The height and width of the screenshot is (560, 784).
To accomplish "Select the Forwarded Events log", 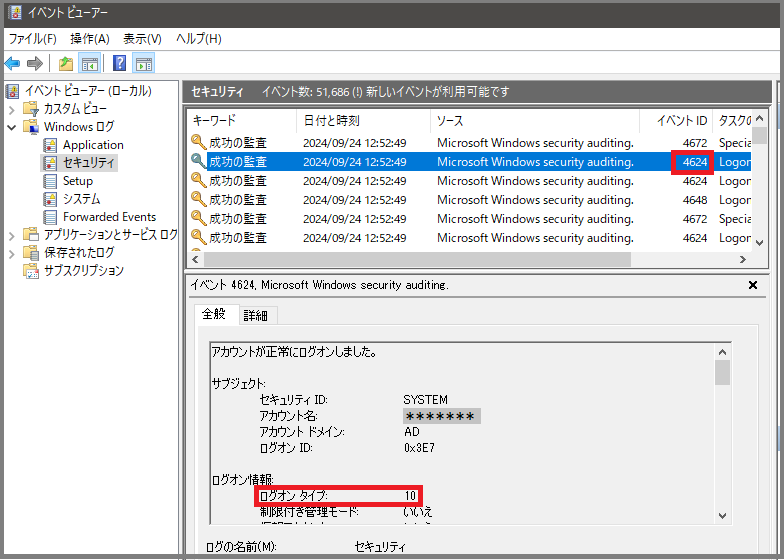I will pos(109,217).
